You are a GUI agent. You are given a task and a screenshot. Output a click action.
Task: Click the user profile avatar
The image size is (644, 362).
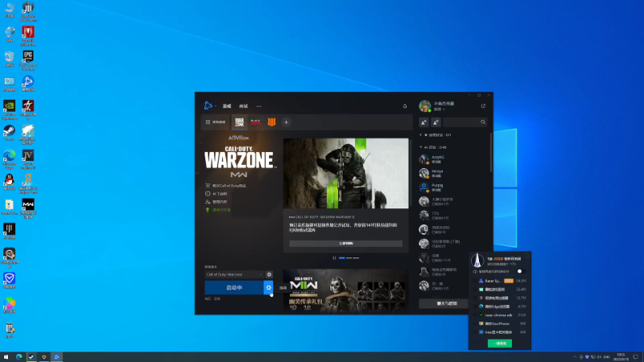pos(425,106)
